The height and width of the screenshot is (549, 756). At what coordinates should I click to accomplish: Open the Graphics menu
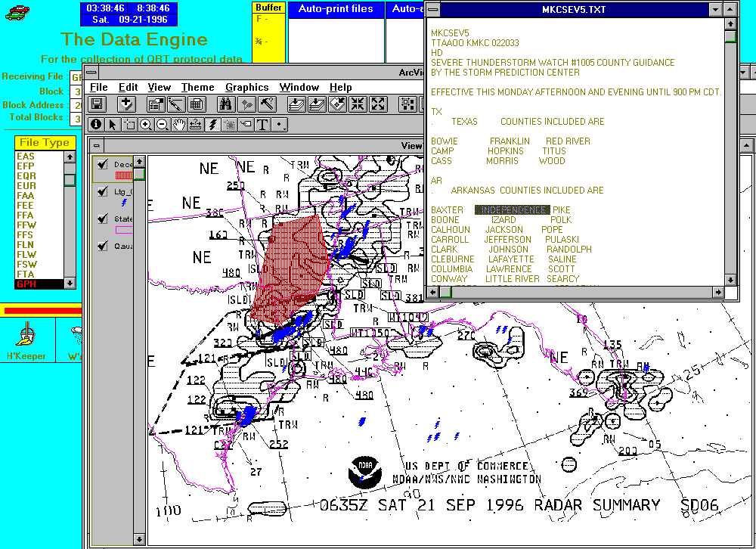tap(246, 87)
